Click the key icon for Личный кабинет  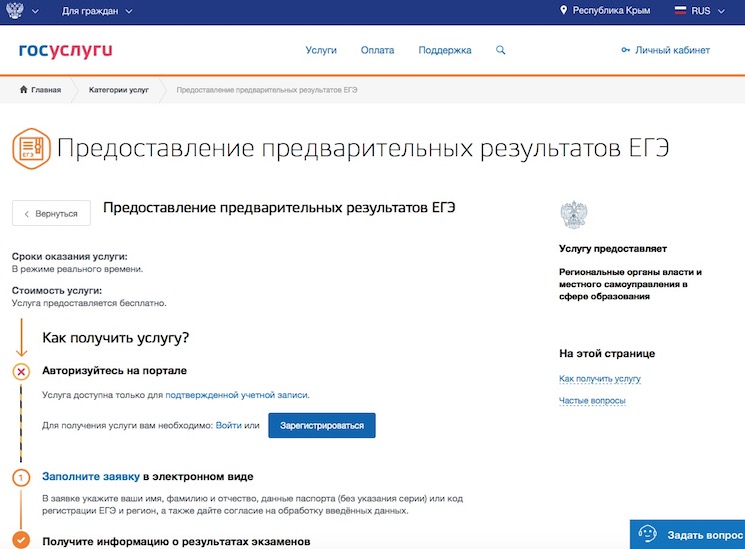(x=626, y=50)
